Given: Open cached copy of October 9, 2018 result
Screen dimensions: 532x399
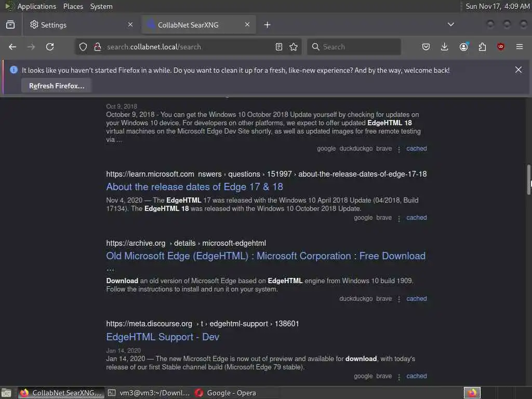Looking at the screenshot, I should pos(416,148).
